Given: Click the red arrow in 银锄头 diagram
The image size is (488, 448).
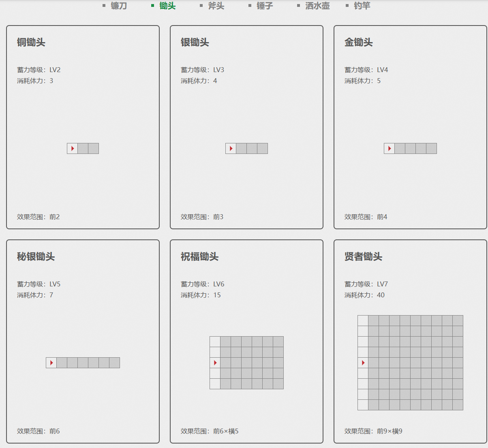Looking at the screenshot, I should click(x=231, y=149).
